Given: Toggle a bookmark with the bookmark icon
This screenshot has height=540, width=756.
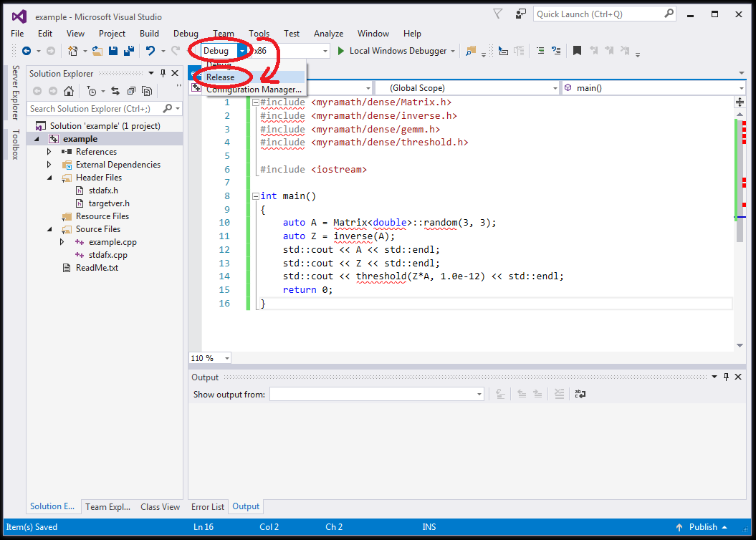Looking at the screenshot, I should 577,51.
